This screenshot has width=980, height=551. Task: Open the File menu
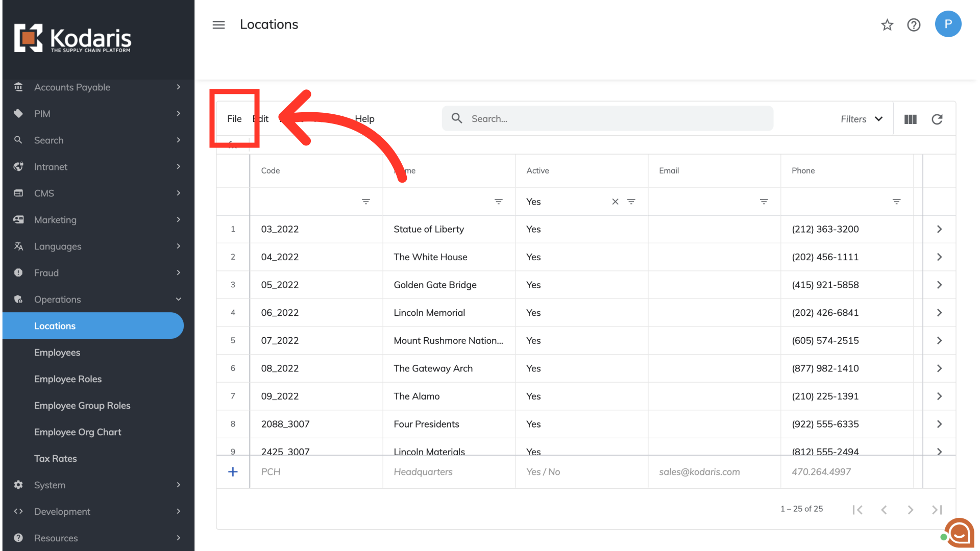(234, 119)
